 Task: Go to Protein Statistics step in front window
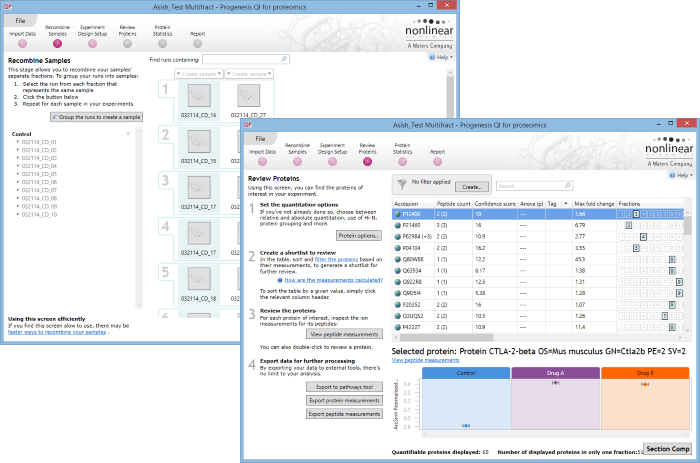coord(403,162)
